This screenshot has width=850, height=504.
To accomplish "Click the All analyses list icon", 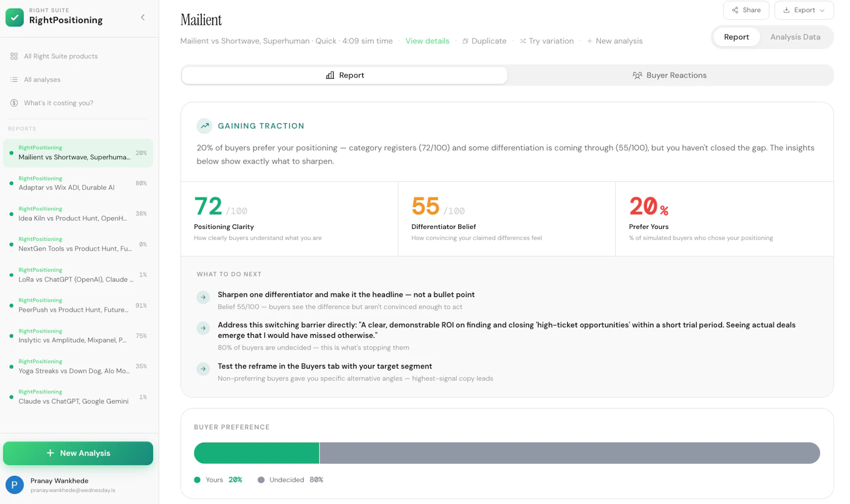I will (14, 80).
